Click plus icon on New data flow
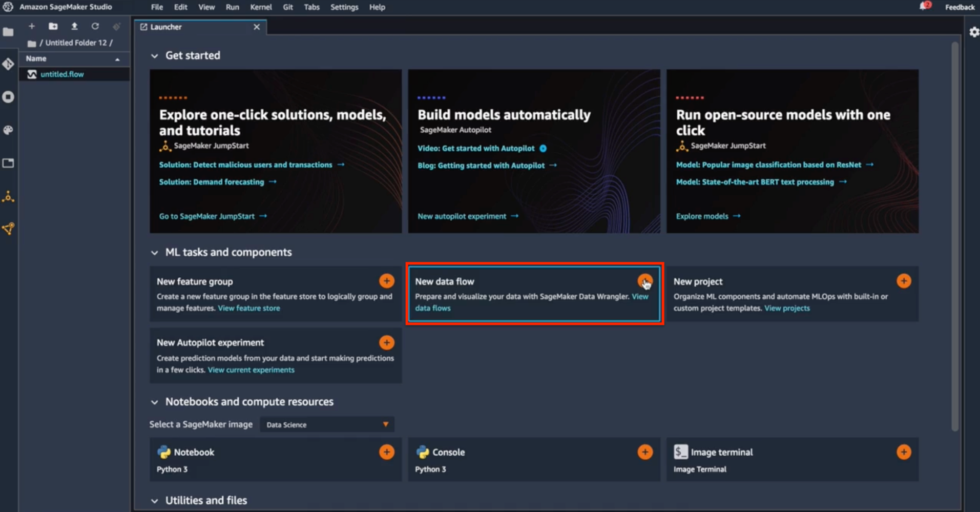The image size is (980, 512). tap(645, 281)
